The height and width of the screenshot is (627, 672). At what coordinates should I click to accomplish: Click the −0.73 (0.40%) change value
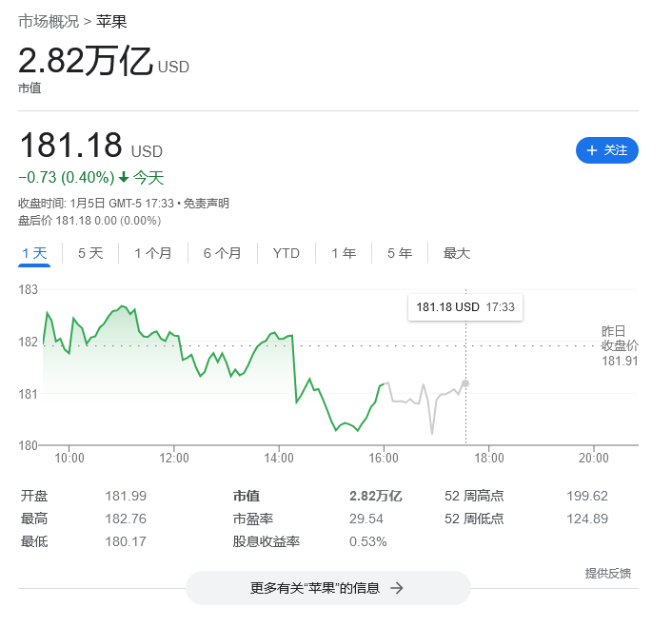pos(67,177)
